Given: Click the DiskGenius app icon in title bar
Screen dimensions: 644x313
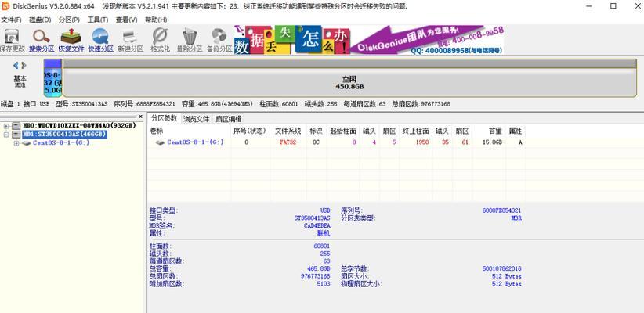Looking at the screenshot, I should click(5, 6).
